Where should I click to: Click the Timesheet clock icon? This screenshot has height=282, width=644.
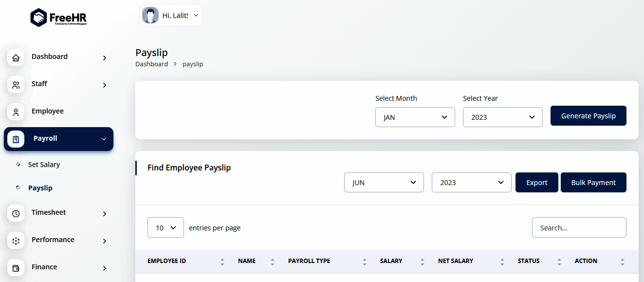(16, 214)
